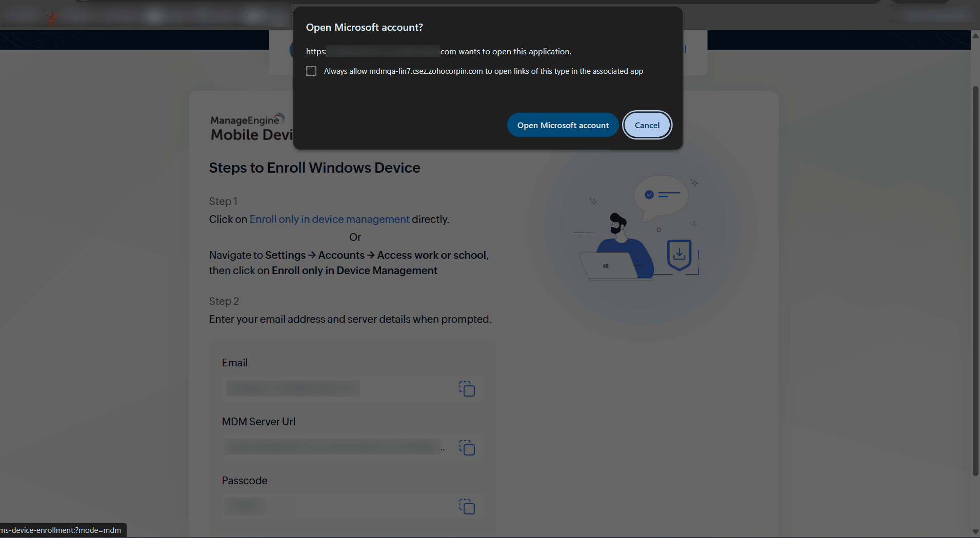This screenshot has height=538, width=980.
Task: Check the 'Always allow' links checkbox
Action: [x=311, y=71]
